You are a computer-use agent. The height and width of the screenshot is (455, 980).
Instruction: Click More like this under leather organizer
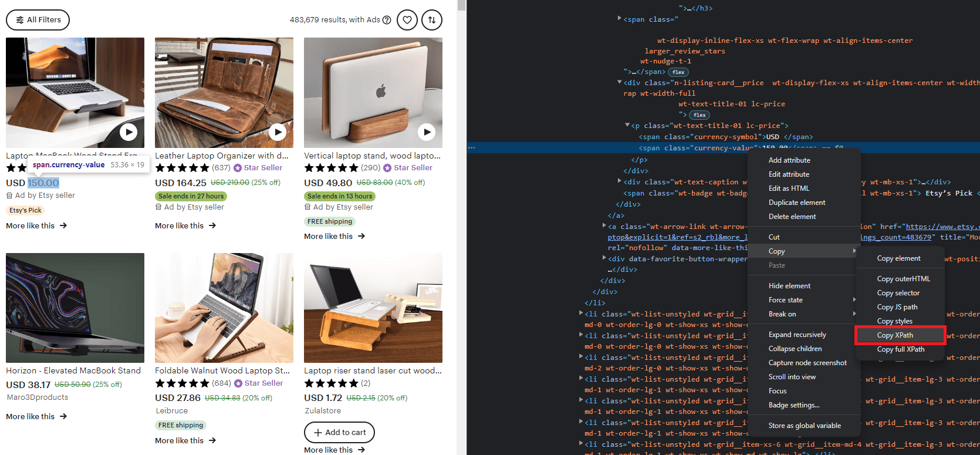click(x=185, y=225)
